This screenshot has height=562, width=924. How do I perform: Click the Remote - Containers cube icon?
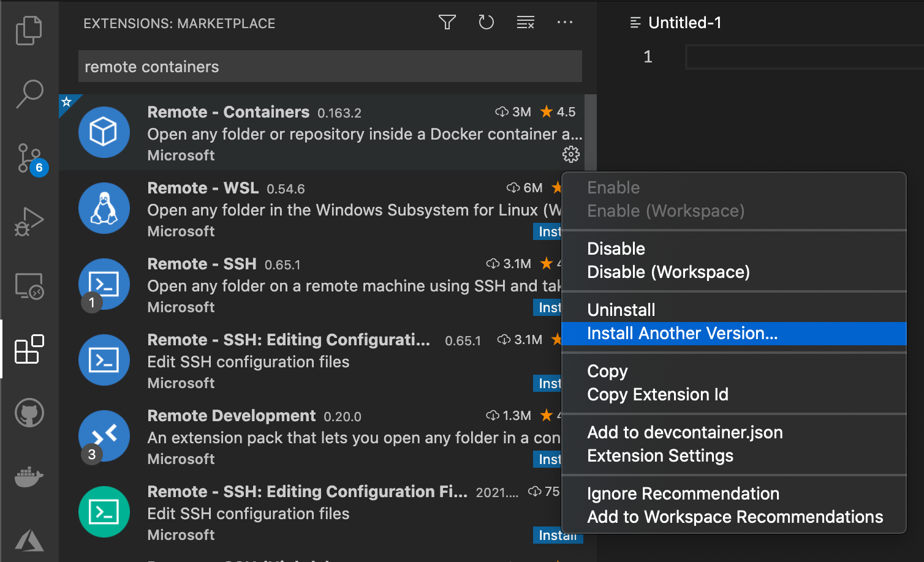coord(104,132)
